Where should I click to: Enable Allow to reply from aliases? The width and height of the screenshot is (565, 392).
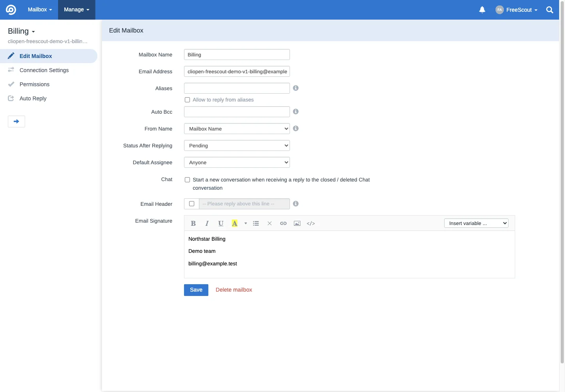click(188, 100)
